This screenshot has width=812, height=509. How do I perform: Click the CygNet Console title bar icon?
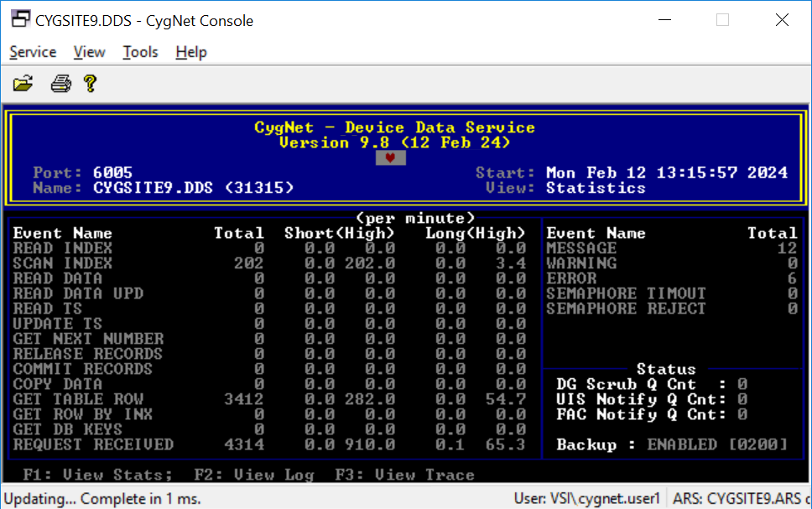[x=21, y=19]
